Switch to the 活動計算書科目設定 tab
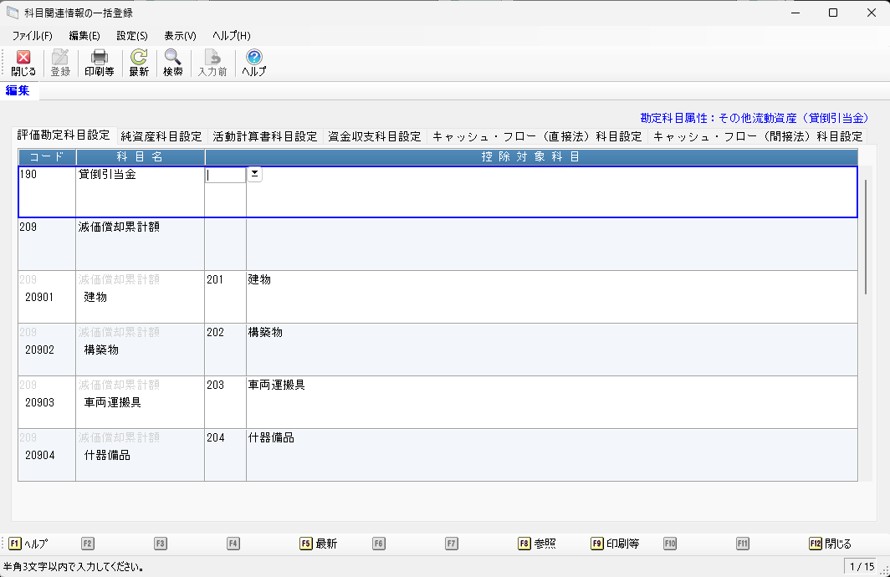 point(264,137)
